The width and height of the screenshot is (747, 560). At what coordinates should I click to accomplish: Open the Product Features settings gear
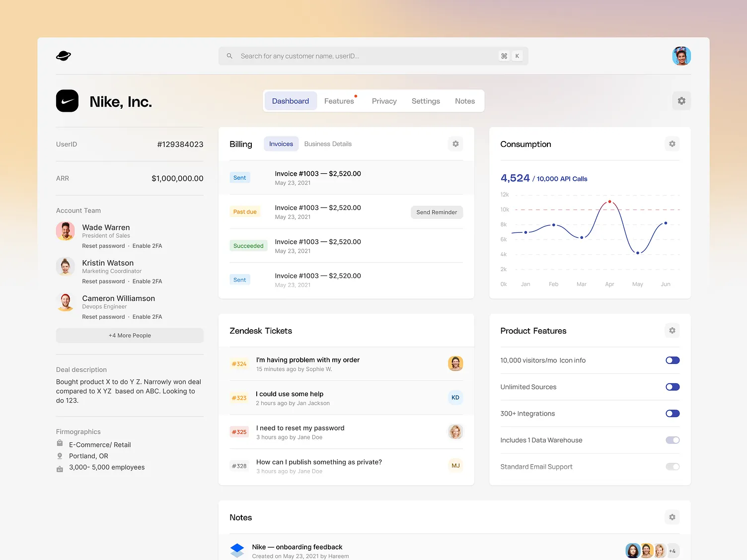click(x=672, y=331)
